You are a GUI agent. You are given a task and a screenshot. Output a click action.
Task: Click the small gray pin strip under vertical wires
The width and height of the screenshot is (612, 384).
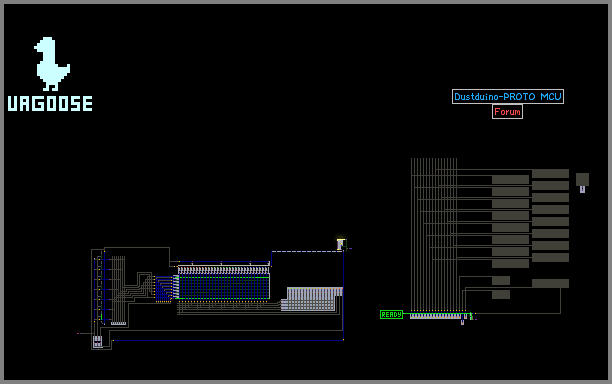coord(118,323)
